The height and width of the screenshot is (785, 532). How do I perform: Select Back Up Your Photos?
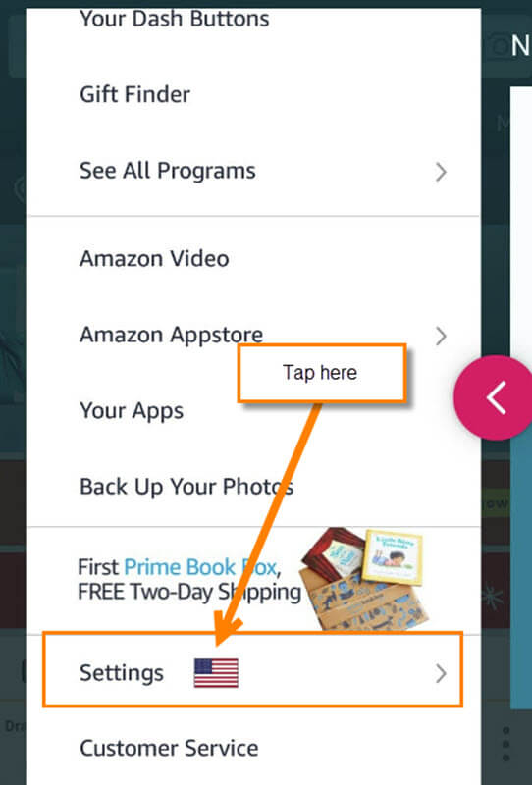[186, 487]
